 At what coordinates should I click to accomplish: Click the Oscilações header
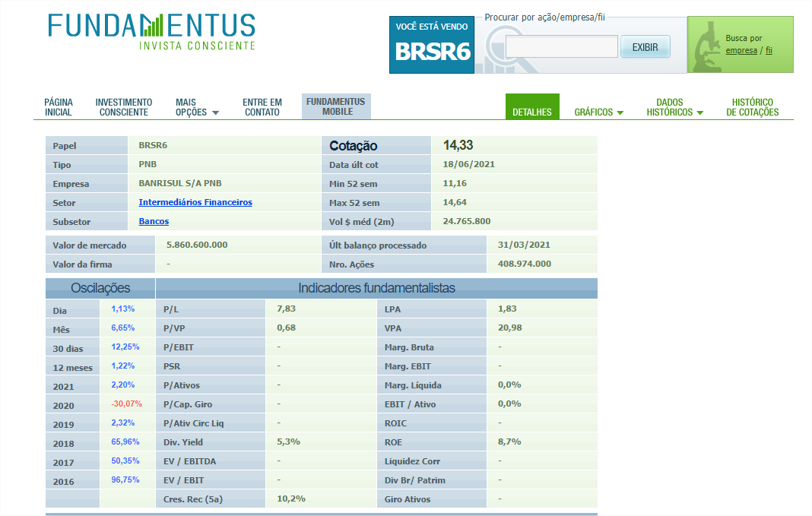[100, 288]
